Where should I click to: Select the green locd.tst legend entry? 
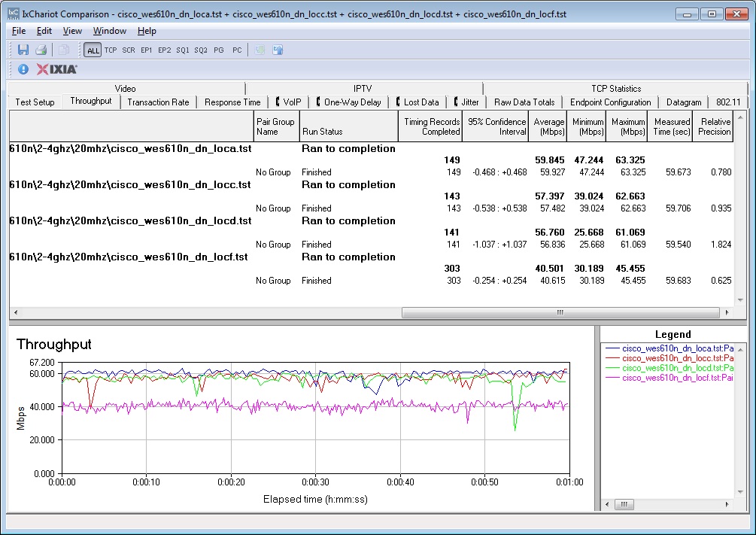pos(669,368)
